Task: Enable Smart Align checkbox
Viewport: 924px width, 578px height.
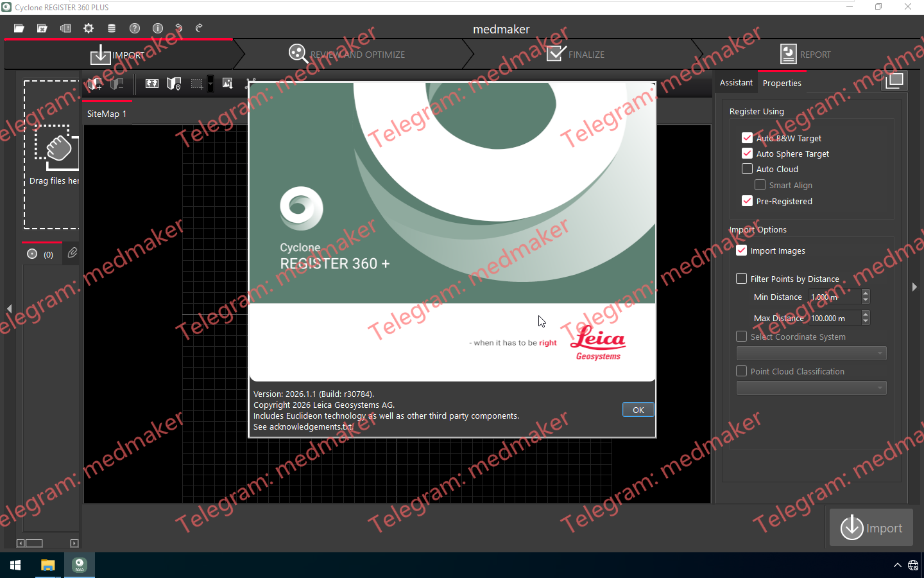Action: [760, 184]
